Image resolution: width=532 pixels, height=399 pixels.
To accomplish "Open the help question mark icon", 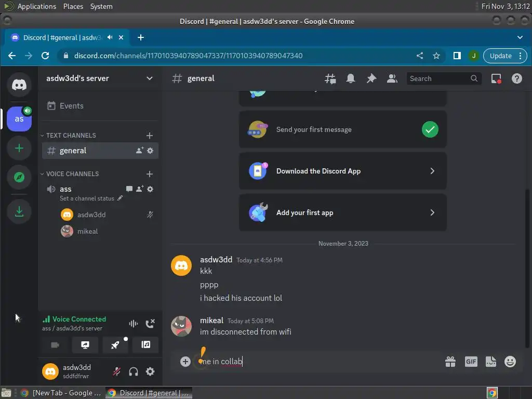I will (x=517, y=79).
